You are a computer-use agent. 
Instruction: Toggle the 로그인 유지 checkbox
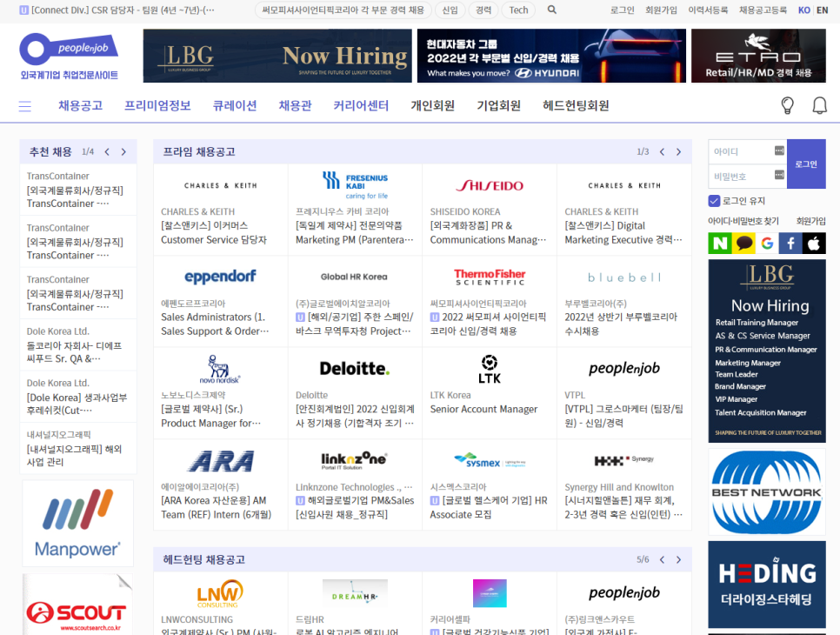714,201
